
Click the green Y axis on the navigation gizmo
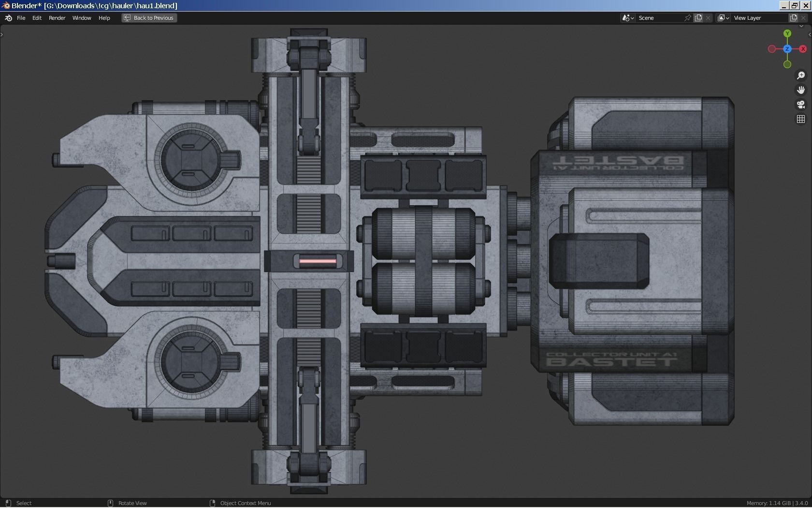click(787, 34)
